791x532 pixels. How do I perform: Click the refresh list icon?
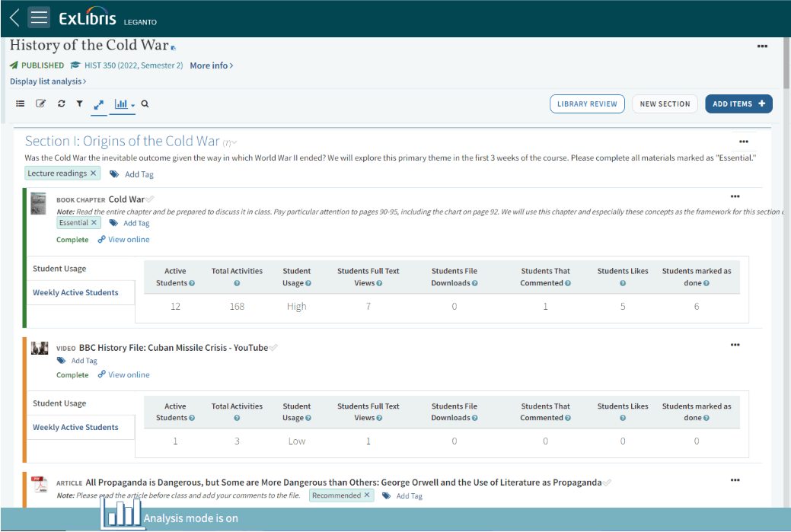coord(62,104)
